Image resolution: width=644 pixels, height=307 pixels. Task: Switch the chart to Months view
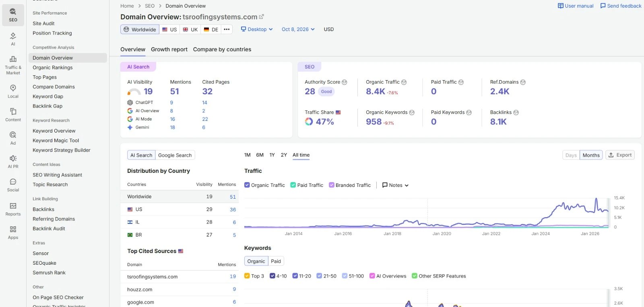(591, 155)
